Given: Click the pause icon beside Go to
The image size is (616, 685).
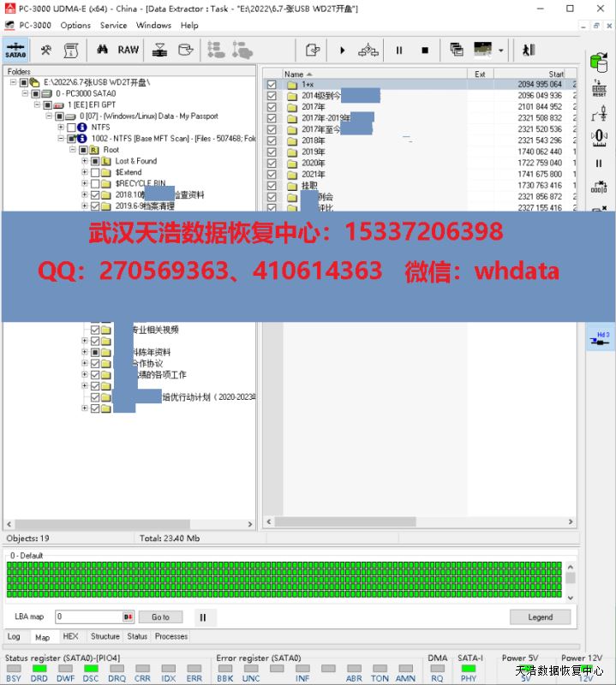Looking at the screenshot, I should (x=203, y=616).
